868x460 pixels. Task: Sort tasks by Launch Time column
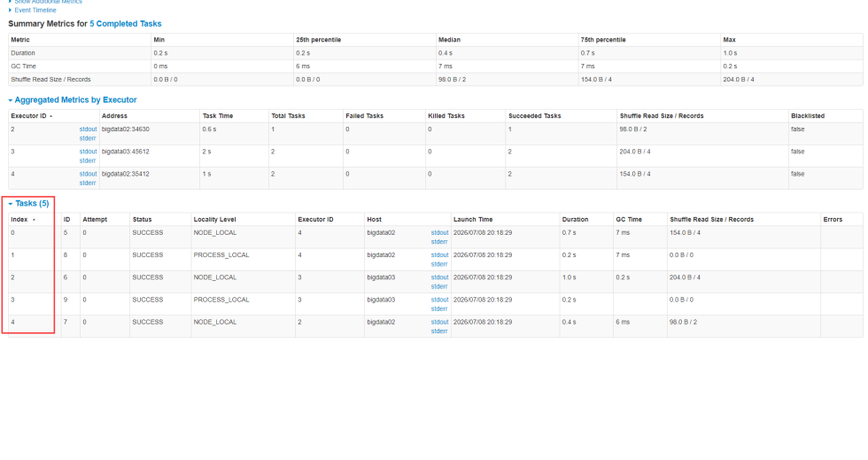471,219
